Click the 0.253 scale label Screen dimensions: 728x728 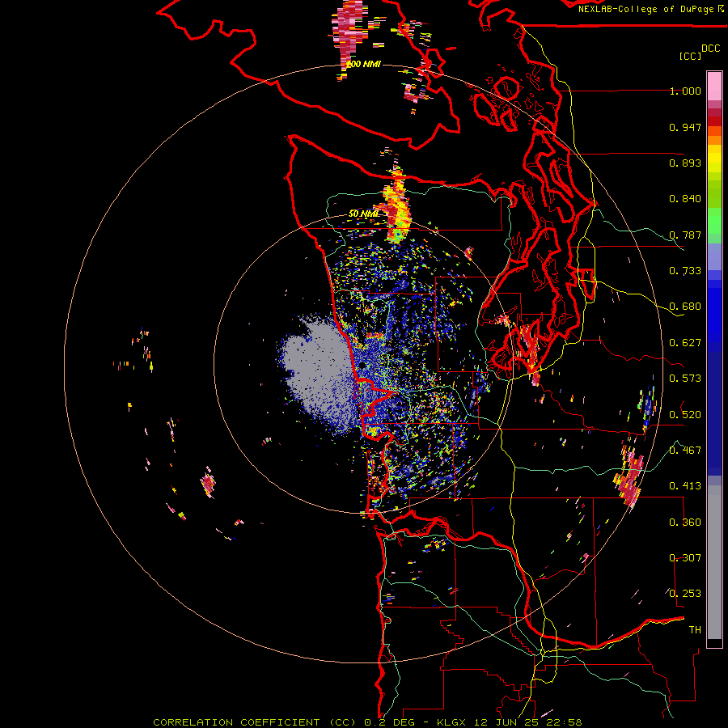[x=685, y=594]
